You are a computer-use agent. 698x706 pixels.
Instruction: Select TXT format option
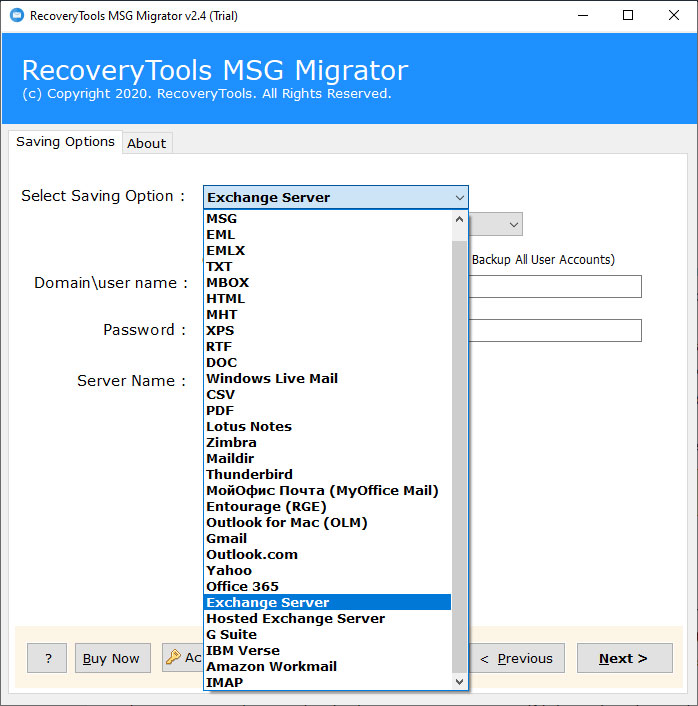coord(327,267)
